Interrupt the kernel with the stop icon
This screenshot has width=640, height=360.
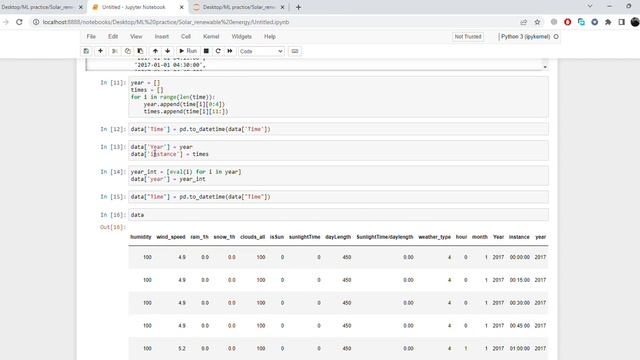click(206, 51)
